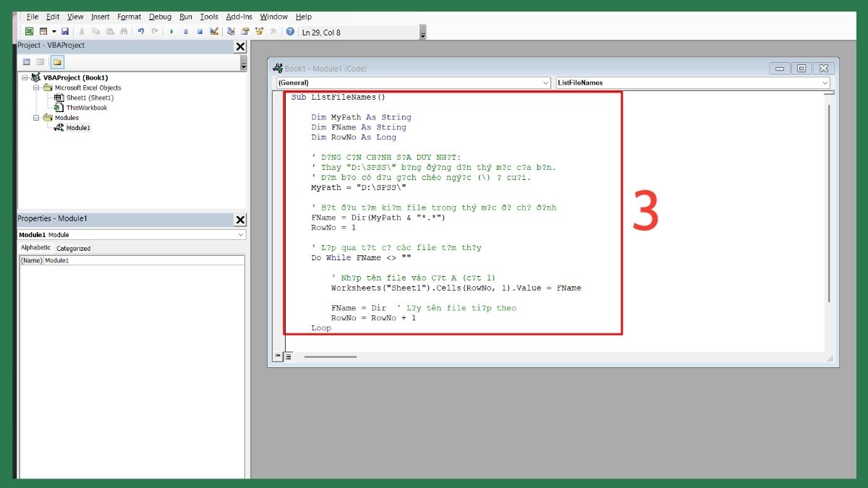Open the Debug menu
This screenshot has width=868, height=488.
[x=160, y=17]
